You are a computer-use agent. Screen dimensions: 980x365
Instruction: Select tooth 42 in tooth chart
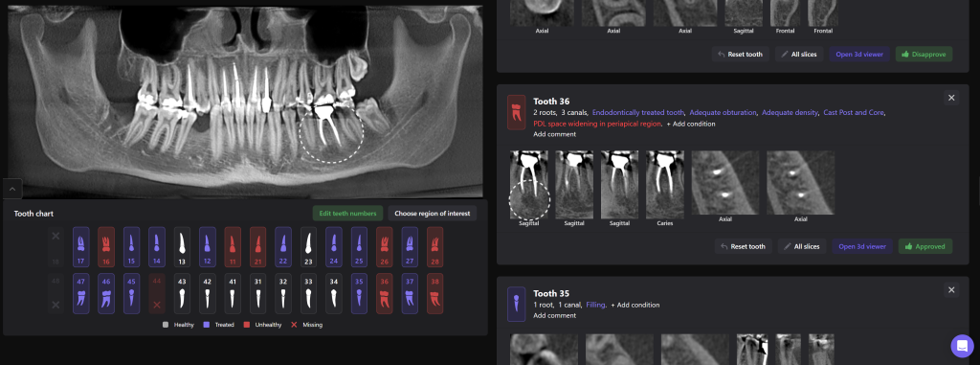pyautogui.click(x=208, y=293)
